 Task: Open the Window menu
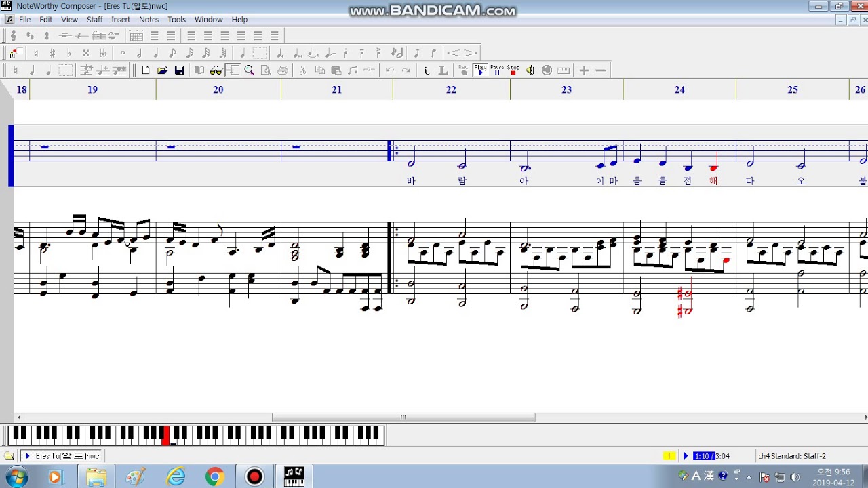(x=209, y=20)
